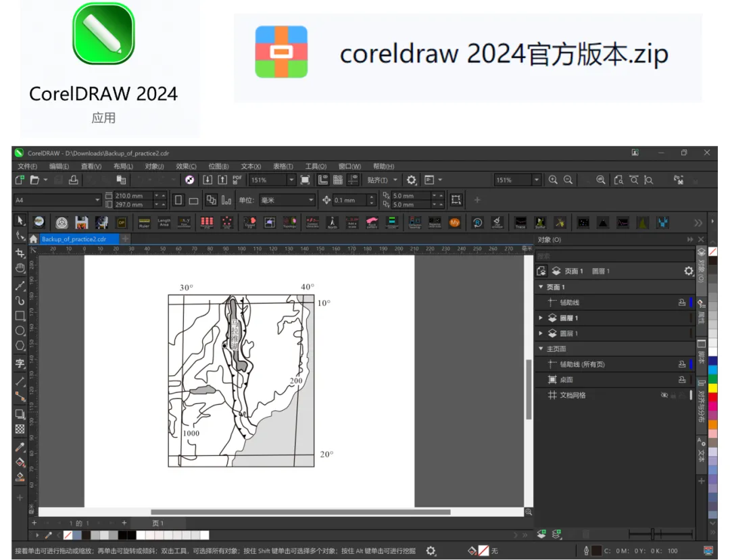Screen dimensions: 730x560
Task: Collapse the 主页面 tree node
Action: point(541,349)
